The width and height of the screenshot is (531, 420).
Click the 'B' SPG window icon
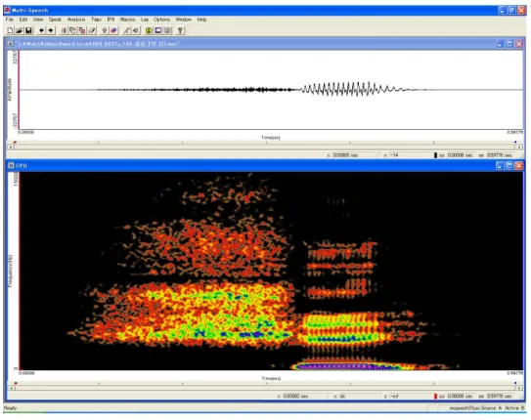click(11, 165)
